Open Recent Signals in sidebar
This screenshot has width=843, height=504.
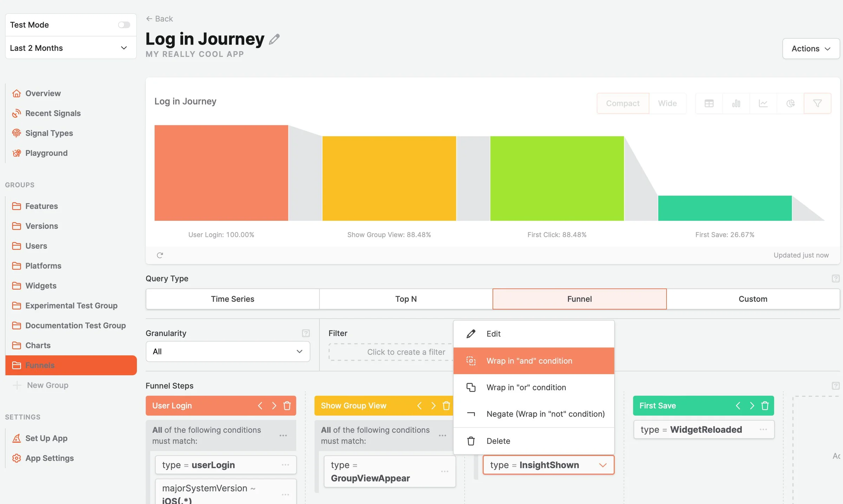[x=53, y=113]
